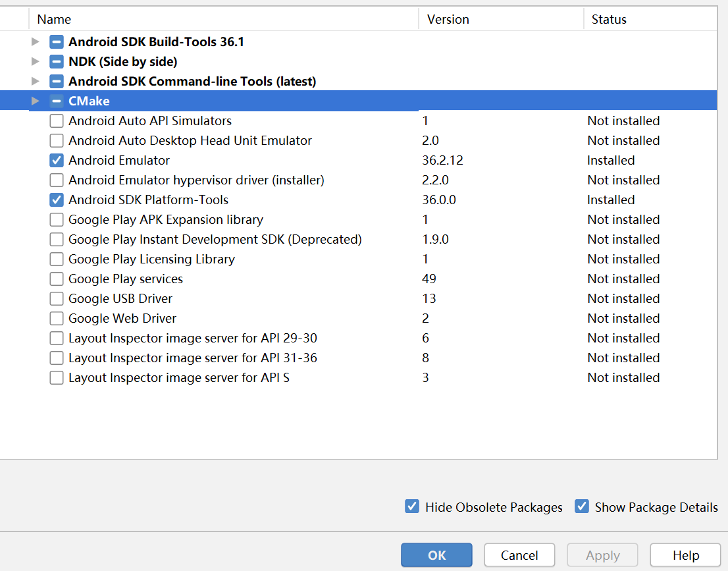This screenshot has height=571, width=728.
Task: Check Google Play APK Expansion library
Action: click(x=57, y=219)
